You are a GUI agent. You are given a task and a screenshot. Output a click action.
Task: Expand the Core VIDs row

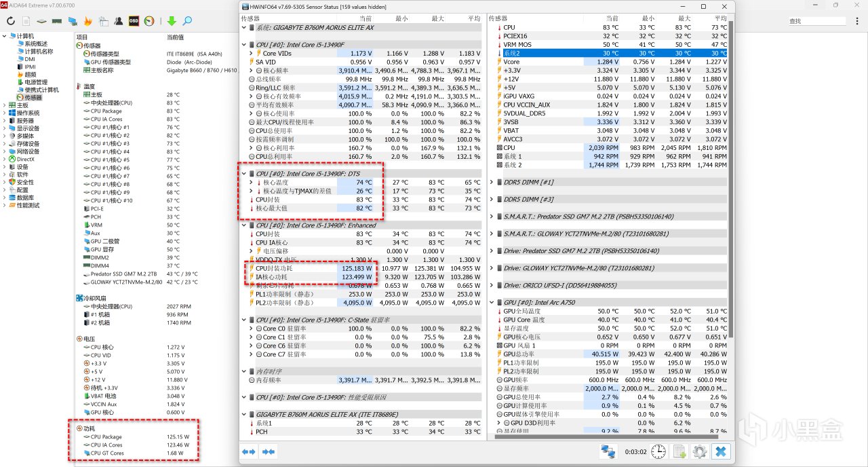[x=252, y=53]
